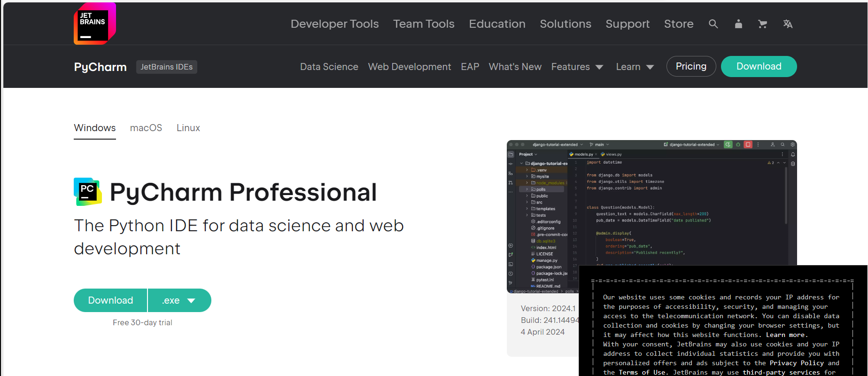Open the account profile icon
This screenshot has height=376, width=868.
pos(738,24)
